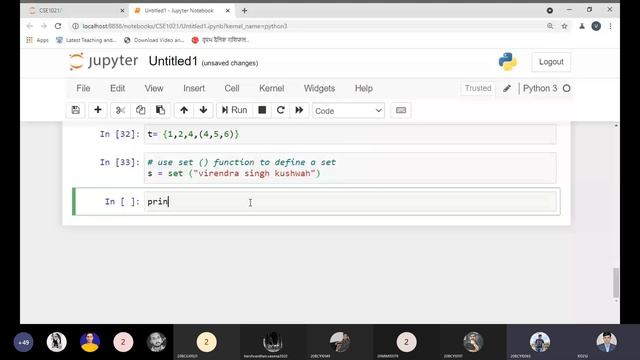Open a new browser tab
This screenshot has width=640, height=360.
click(244, 11)
